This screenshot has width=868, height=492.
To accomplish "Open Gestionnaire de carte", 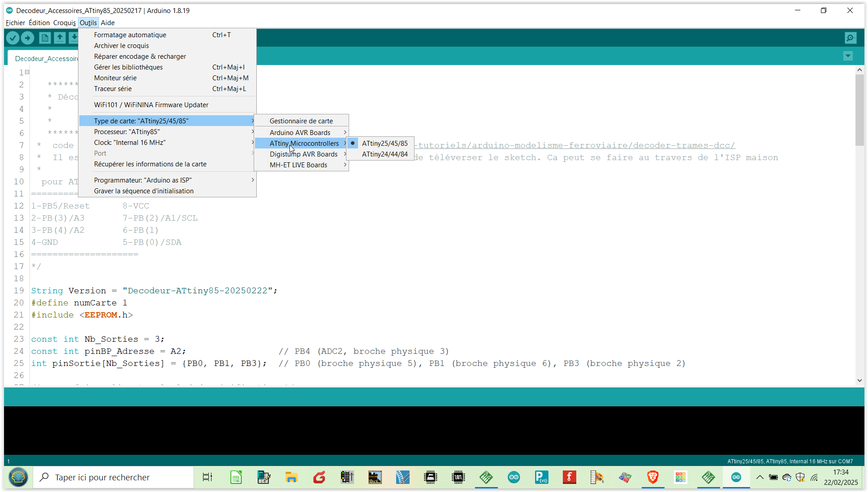I will [x=301, y=121].
